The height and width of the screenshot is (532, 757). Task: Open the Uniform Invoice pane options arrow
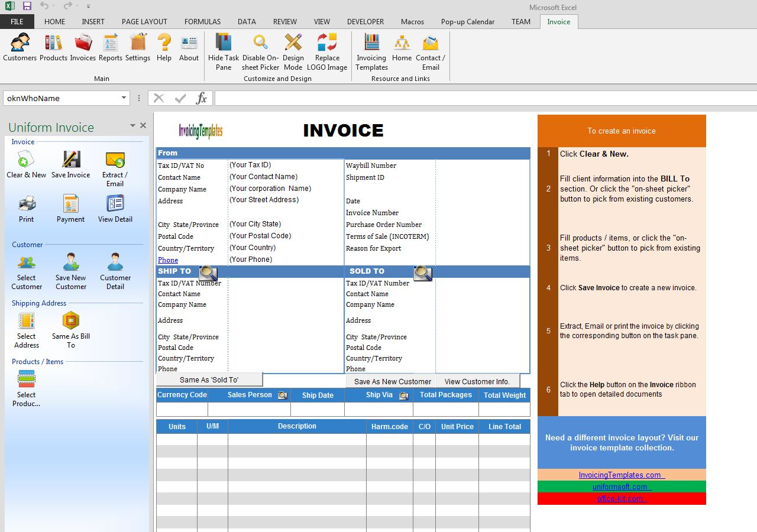tap(132, 126)
